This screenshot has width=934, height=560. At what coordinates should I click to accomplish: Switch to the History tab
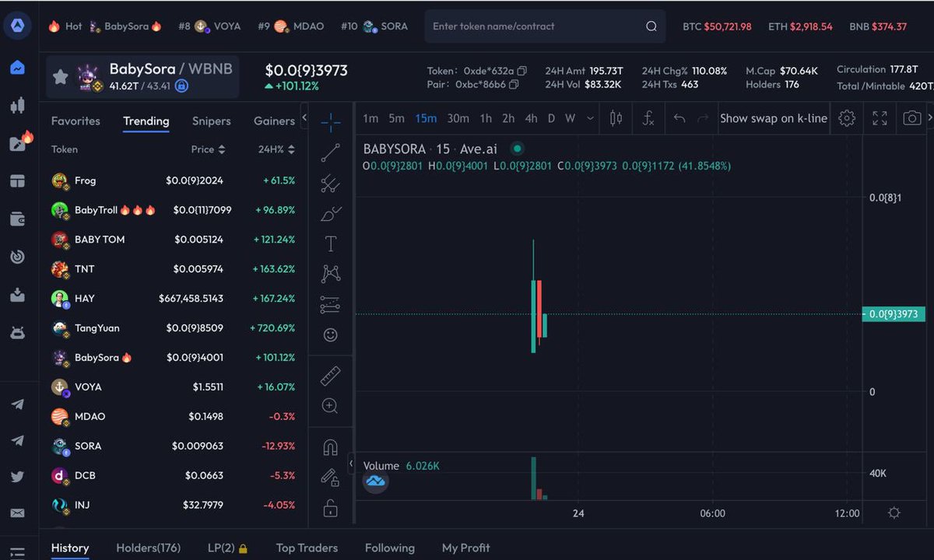[x=70, y=548]
